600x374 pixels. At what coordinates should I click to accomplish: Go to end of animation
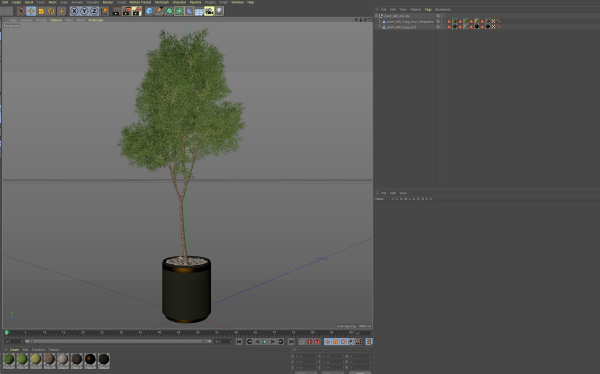point(291,341)
